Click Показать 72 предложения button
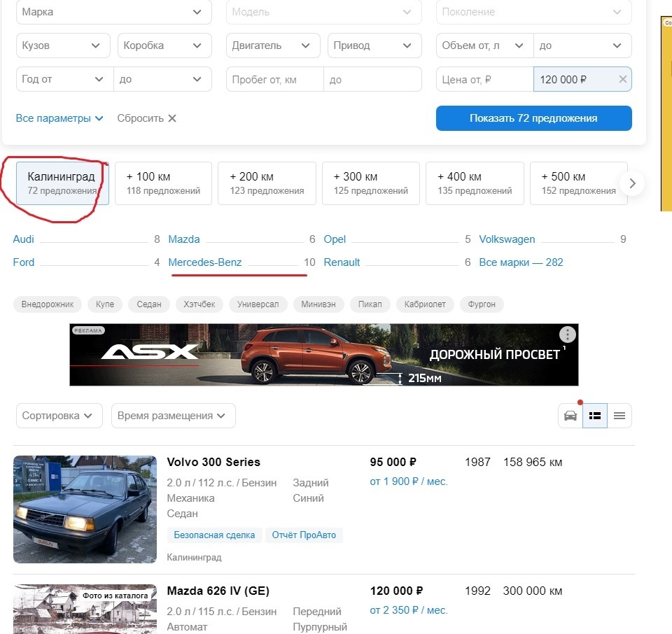 click(x=534, y=118)
